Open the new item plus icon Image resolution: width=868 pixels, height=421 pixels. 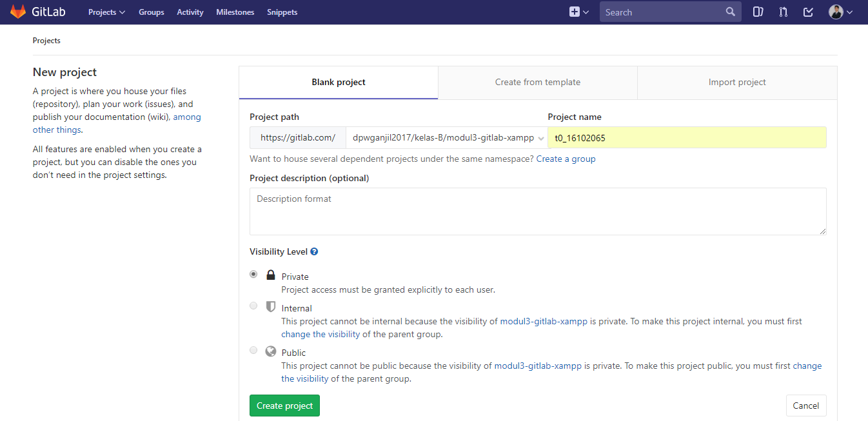tap(575, 12)
